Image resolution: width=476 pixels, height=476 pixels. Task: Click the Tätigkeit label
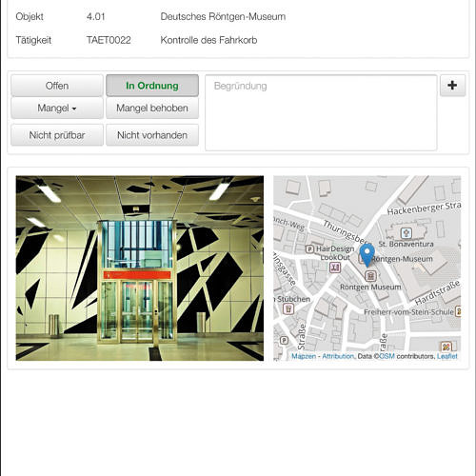(33, 40)
